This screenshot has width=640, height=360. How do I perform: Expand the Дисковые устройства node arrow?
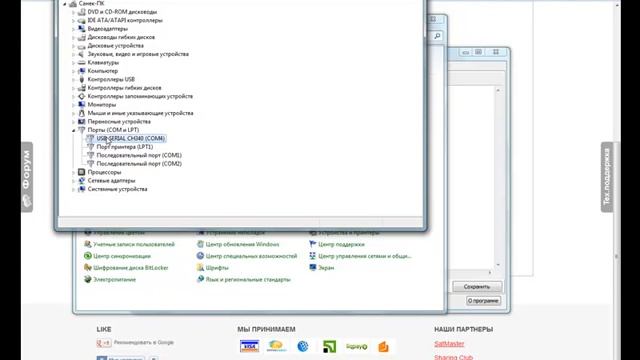click(x=74, y=46)
